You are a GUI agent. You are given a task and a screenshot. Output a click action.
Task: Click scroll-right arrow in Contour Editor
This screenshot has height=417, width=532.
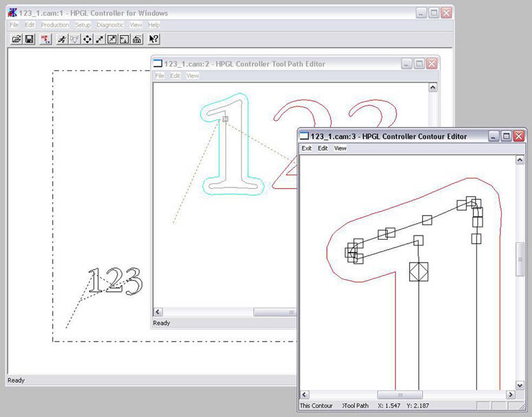point(510,395)
